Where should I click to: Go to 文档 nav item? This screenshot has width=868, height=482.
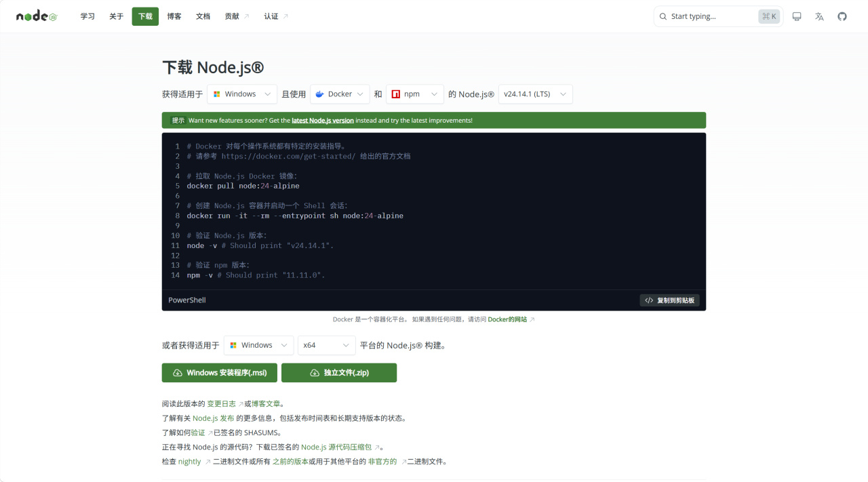[203, 16]
